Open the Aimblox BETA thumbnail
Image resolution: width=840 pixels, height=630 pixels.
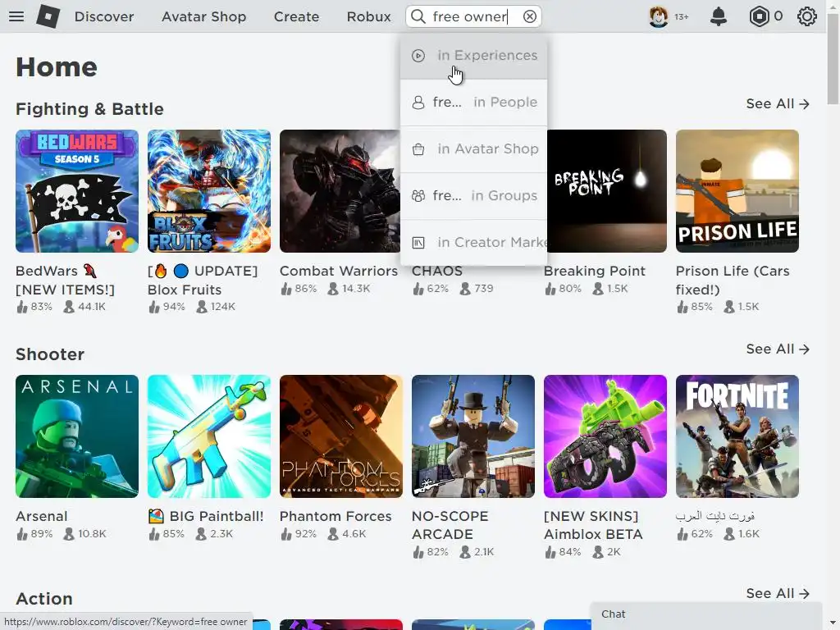click(x=605, y=436)
